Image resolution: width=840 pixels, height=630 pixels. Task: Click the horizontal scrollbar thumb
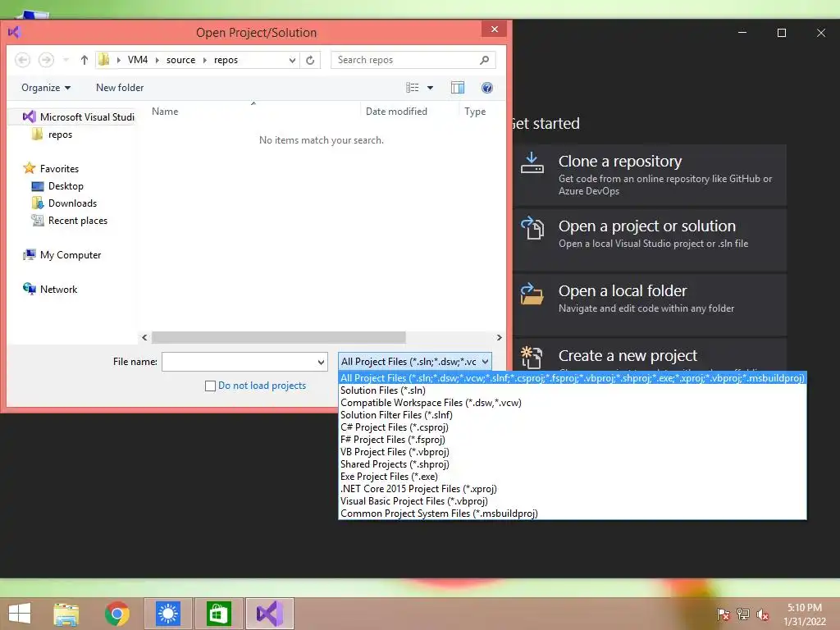point(279,337)
